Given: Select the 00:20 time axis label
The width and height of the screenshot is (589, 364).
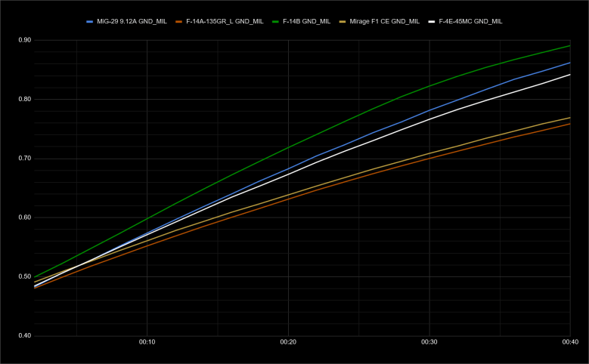Looking at the screenshot, I should [x=288, y=342].
